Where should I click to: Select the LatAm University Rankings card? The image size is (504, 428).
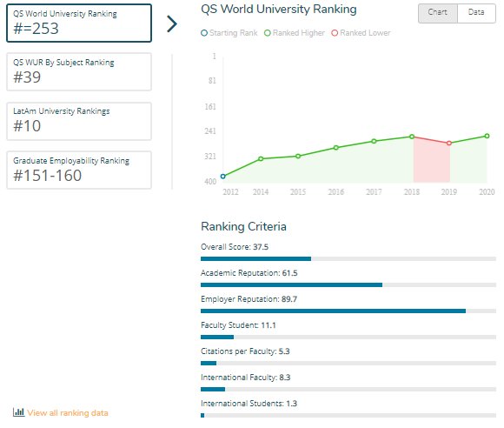[79, 121]
